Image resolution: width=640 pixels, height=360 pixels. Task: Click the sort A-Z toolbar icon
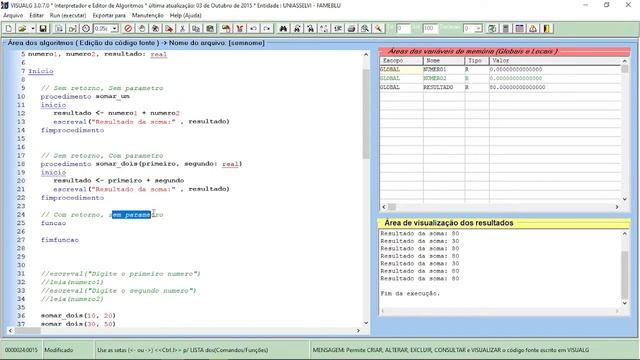pos(324,29)
